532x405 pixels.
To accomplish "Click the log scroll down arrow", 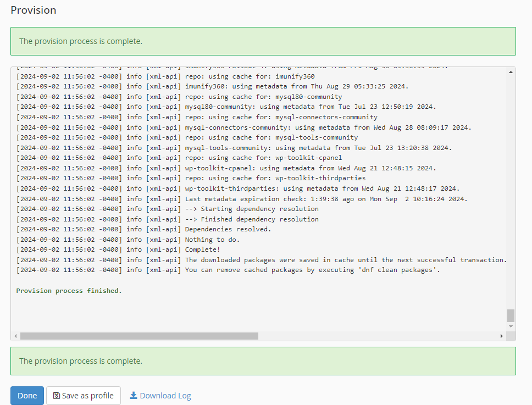I will point(511,326).
